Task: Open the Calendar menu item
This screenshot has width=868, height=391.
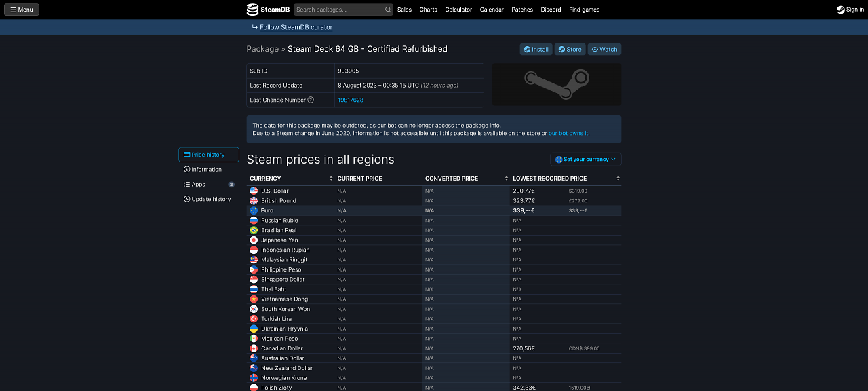Action: pyautogui.click(x=492, y=10)
